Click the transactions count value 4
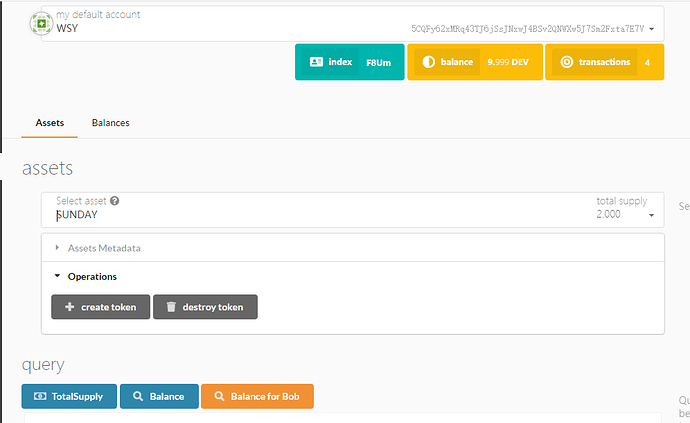This screenshot has width=690, height=423. [x=647, y=62]
